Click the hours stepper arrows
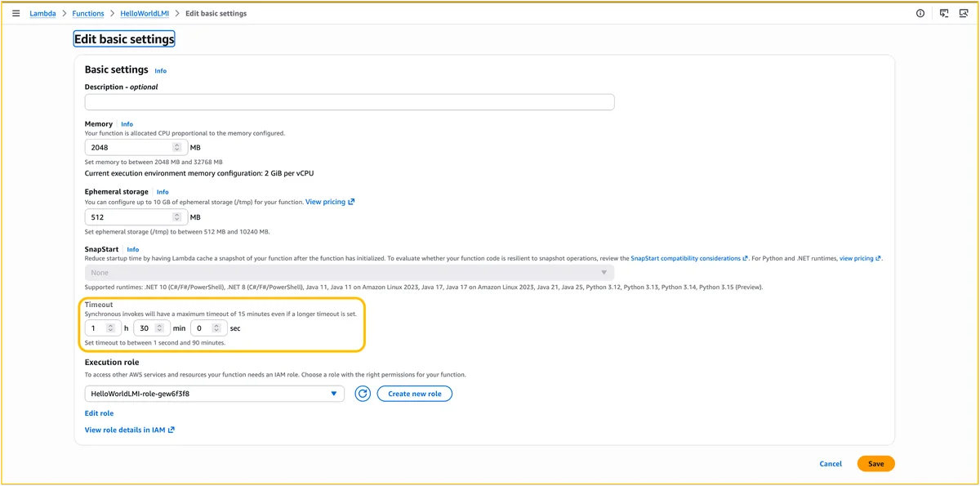Viewport: 980px width, 486px height. [x=111, y=328]
